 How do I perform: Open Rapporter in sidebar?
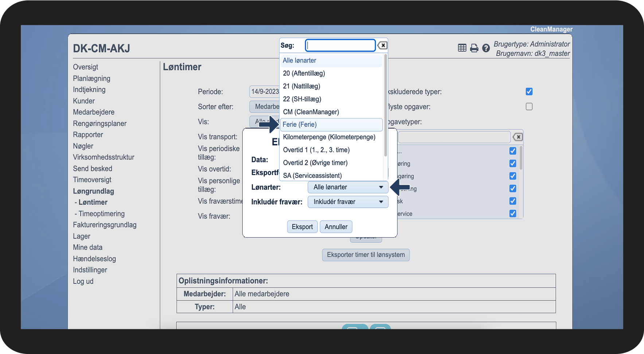(88, 135)
